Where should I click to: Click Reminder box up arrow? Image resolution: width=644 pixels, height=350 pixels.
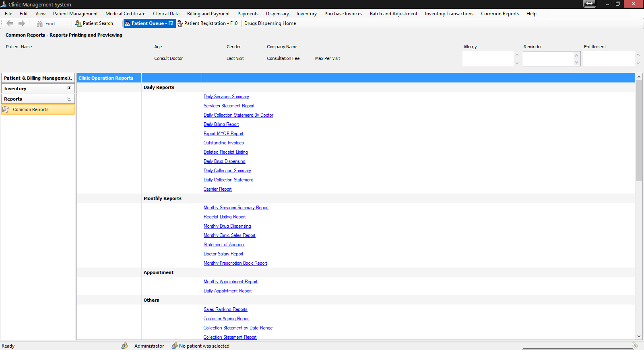click(x=576, y=56)
